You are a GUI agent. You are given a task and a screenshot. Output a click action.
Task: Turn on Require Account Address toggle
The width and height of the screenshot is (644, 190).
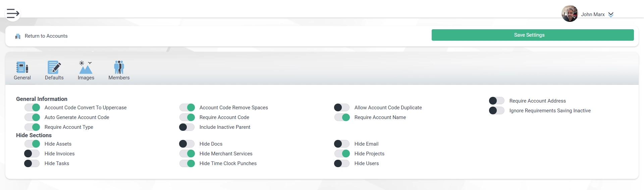[497, 101]
